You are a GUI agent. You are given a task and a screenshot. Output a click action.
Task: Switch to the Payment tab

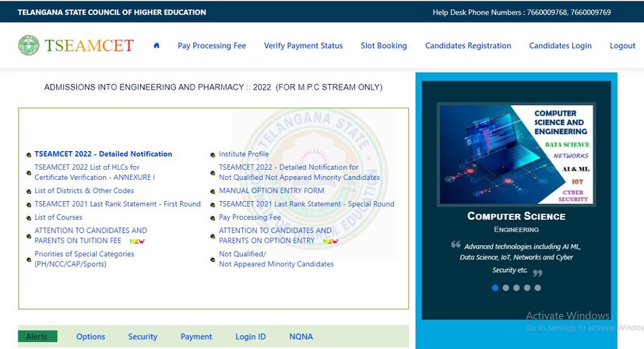coord(196,337)
